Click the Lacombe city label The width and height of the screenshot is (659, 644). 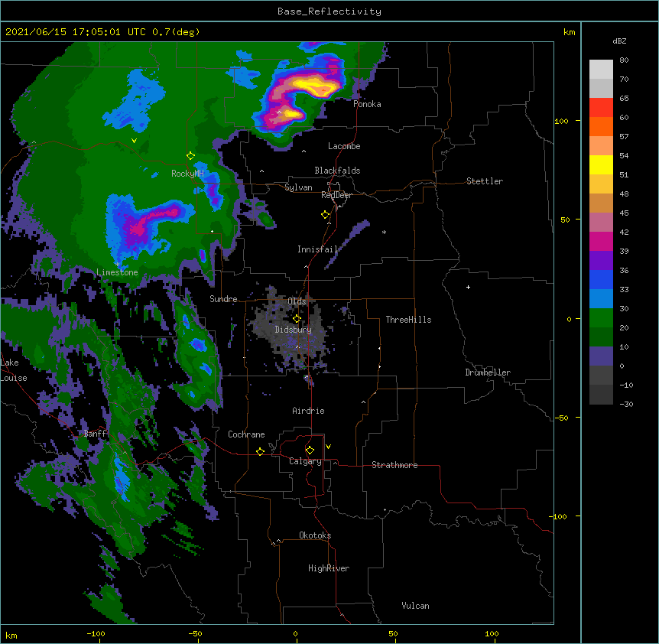click(344, 146)
